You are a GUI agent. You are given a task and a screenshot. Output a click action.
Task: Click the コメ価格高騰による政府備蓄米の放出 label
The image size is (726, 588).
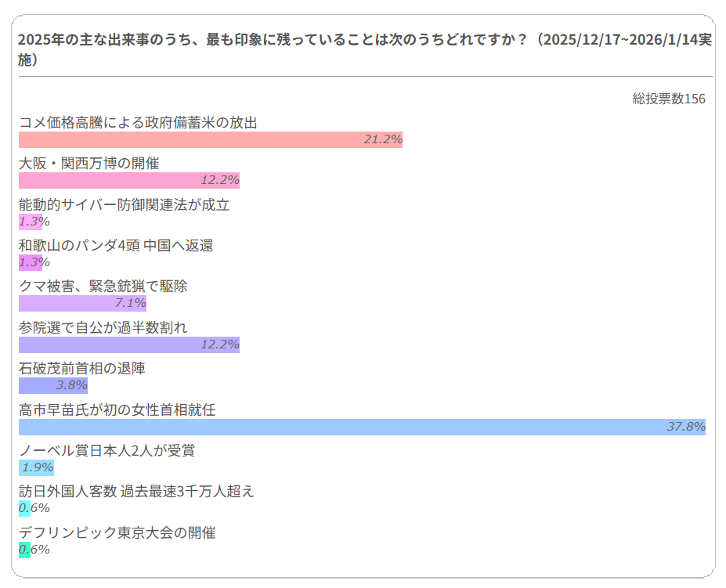pyautogui.click(x=138, y=122)
